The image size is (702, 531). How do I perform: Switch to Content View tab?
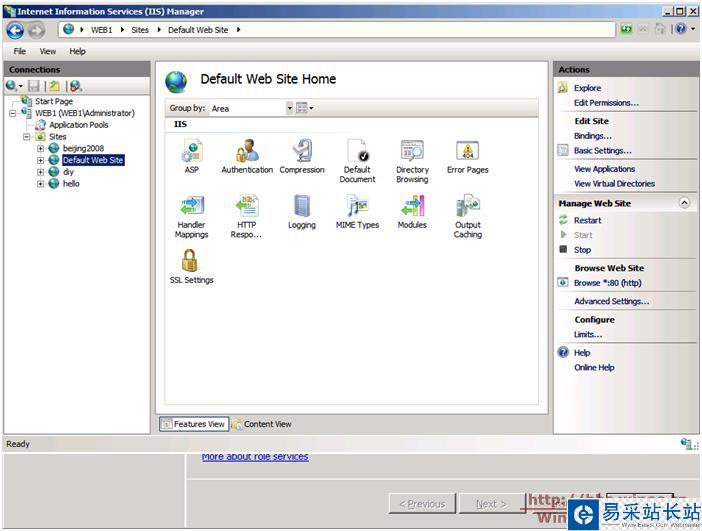(x=262, y=424)
